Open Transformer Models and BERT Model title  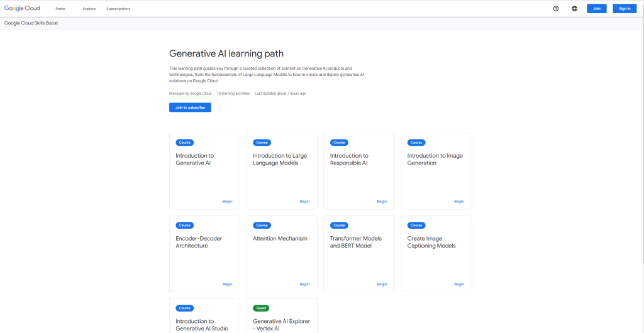point(356,242)
